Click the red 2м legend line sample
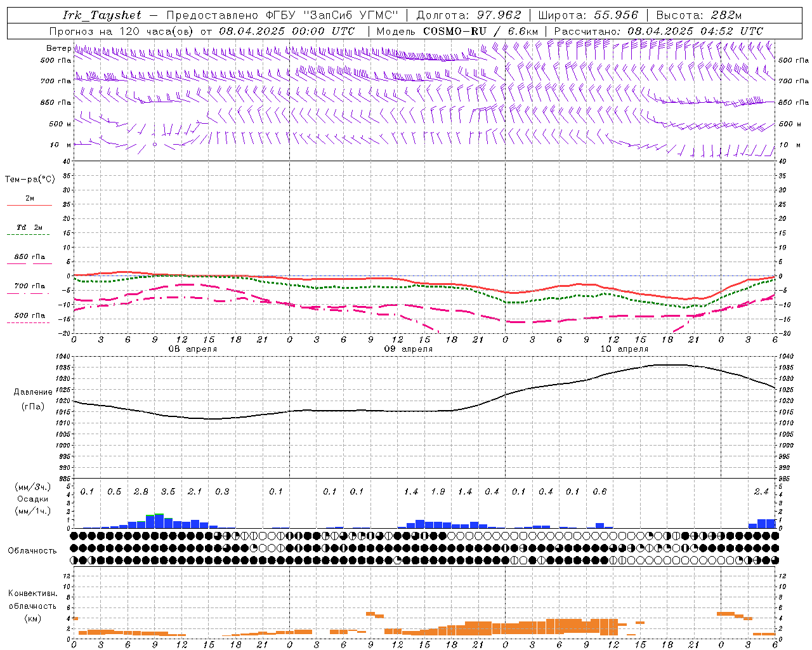812x650 pixels. [x=29, y=205]
